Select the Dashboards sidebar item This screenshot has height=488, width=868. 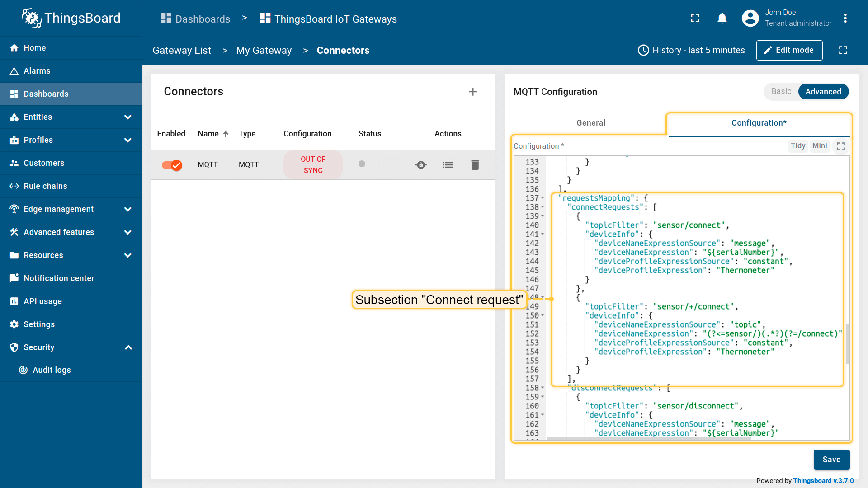click(71, 94)
